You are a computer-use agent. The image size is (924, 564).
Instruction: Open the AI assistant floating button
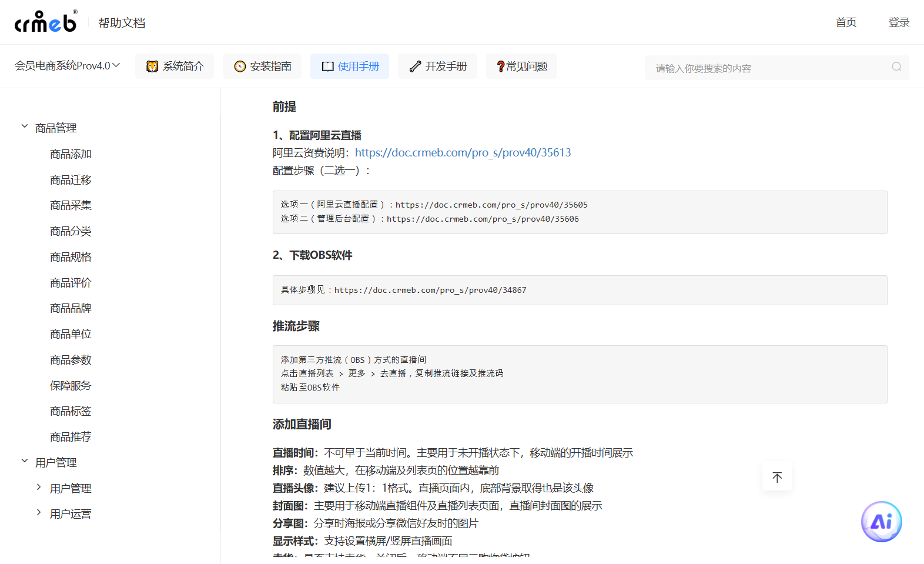(x=881, y=521)
